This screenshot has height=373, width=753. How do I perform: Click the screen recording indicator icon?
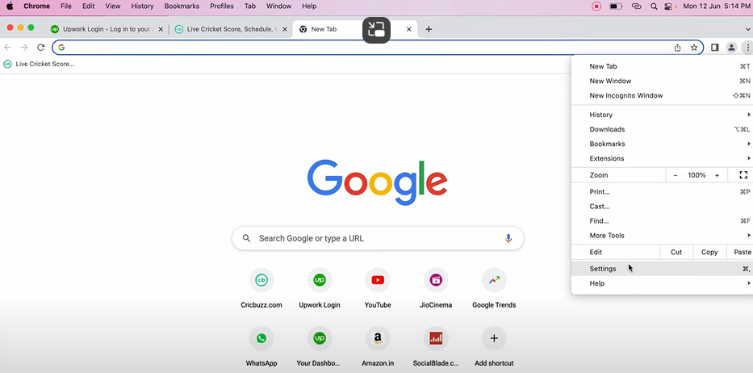596,6
